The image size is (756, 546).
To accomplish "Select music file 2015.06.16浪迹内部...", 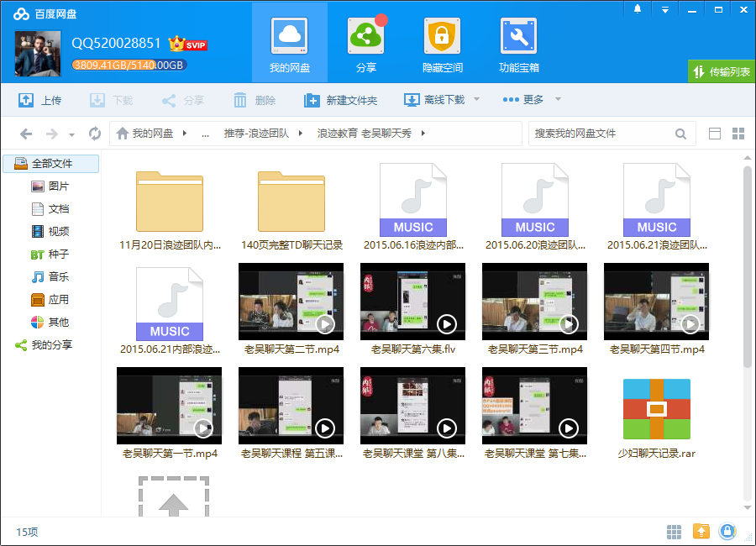I will coord(413,207).
